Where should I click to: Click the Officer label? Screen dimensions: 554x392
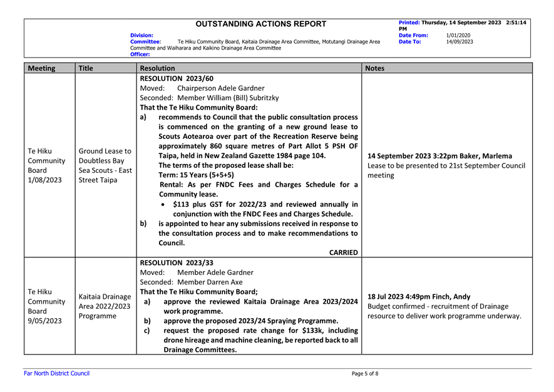point(140,54)
